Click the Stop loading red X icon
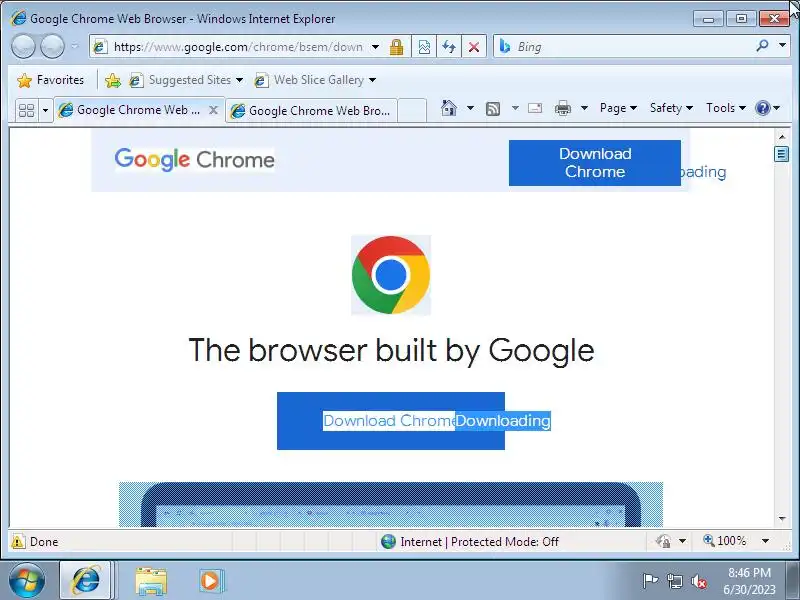The image size is (800, 600). tap(474, 47)
